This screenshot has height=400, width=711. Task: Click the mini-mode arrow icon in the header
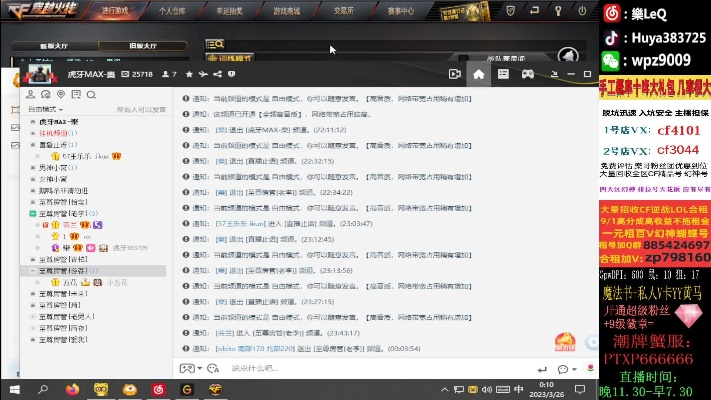click(x=554, y=74)
